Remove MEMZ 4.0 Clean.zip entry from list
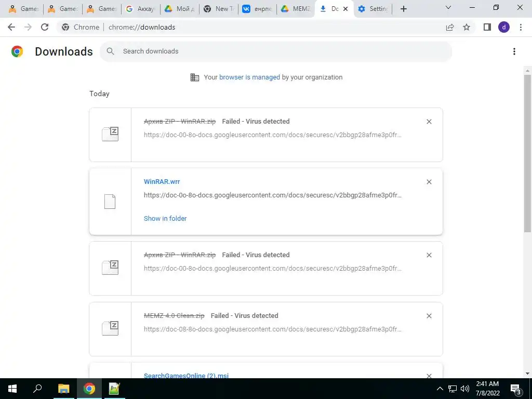This screenshot has width=532, height=399. point(429,316)
